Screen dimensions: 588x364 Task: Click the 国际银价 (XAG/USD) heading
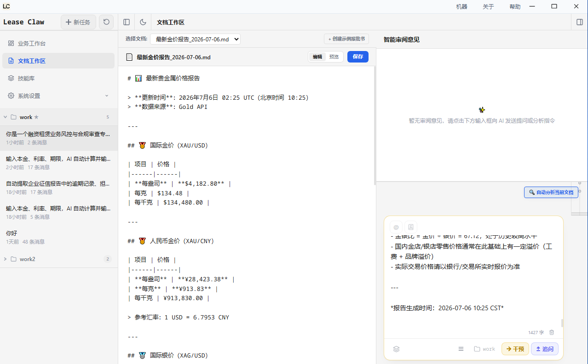tap(168, 356)
